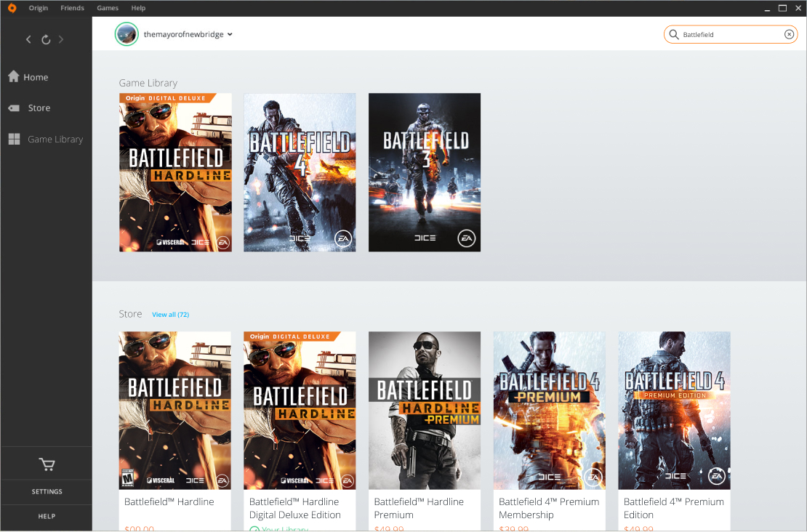Expand the themayorofnewbridge account dropdown

point(230,34)
